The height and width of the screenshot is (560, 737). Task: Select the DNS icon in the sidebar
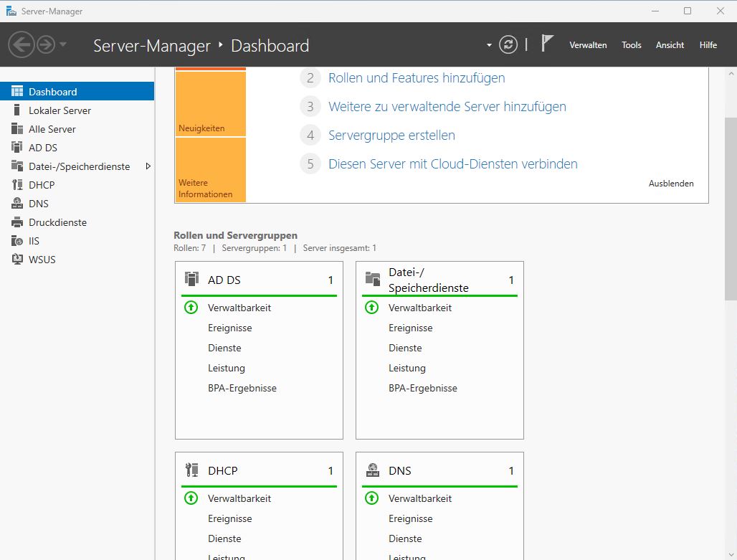point(17,204)
